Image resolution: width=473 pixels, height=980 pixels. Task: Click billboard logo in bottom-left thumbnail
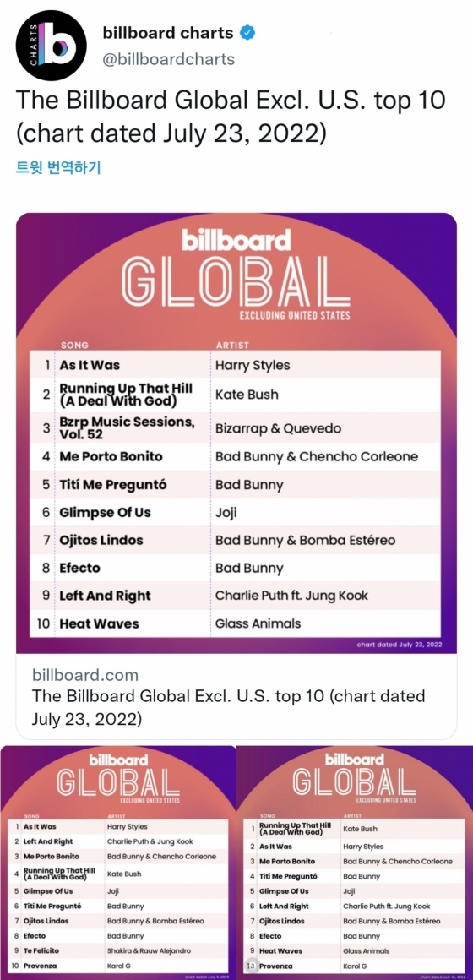118,760
